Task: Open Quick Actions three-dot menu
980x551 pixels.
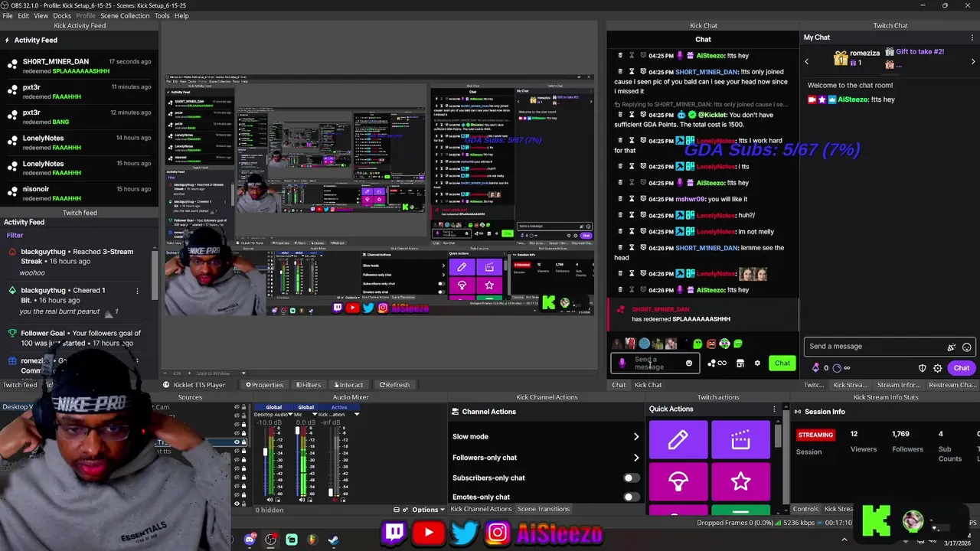Action: 774,409
